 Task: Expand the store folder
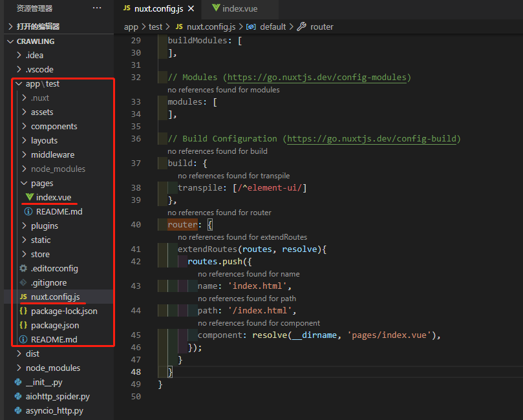click(40, 255)
